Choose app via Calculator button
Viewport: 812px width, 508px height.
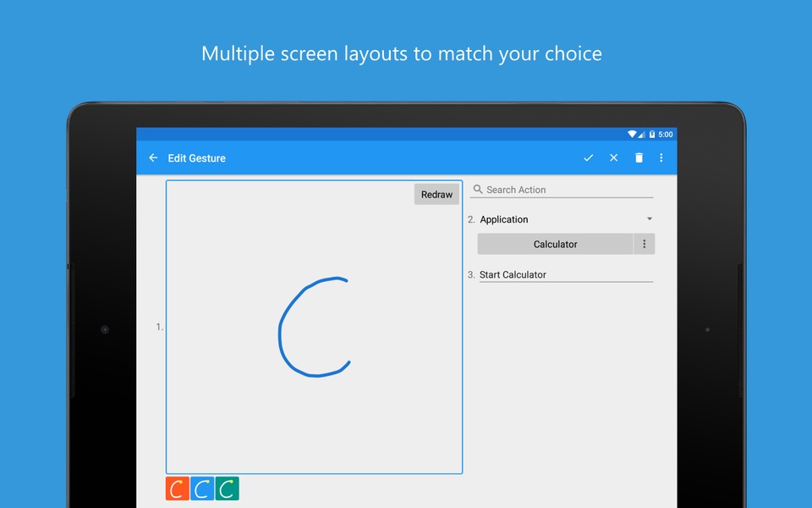(x=555, y=244)
